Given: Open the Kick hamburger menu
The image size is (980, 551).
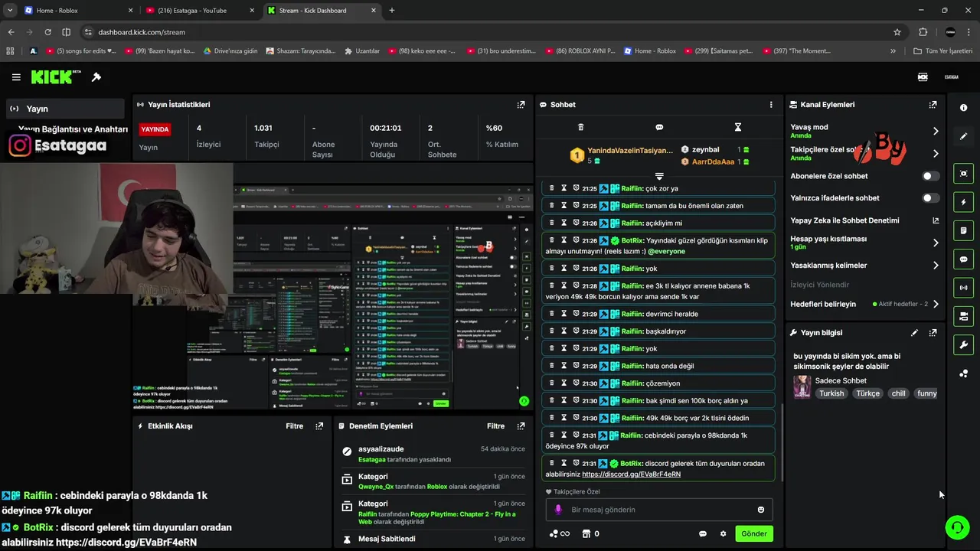Looking at the screenshot, I should click(x=16, y=77).
